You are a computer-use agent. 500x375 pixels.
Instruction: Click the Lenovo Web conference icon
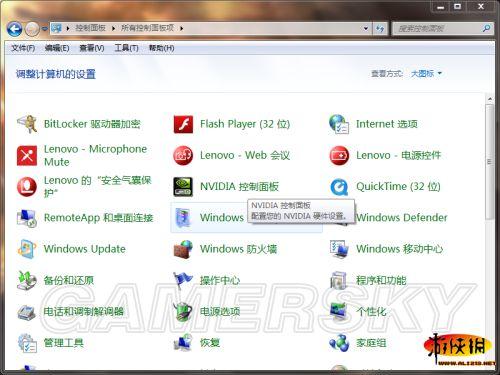pyautogui.click(x=183, y=155)
